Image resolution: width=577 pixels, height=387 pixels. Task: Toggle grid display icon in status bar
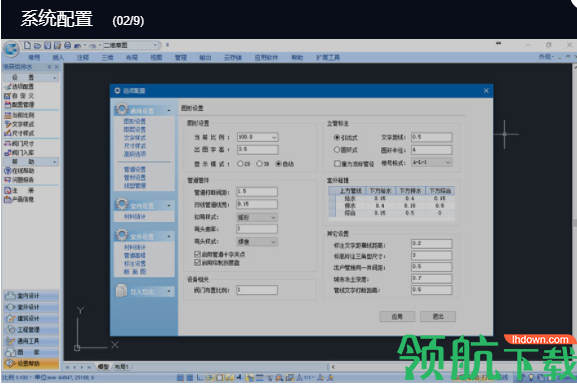tap(190, 377)
